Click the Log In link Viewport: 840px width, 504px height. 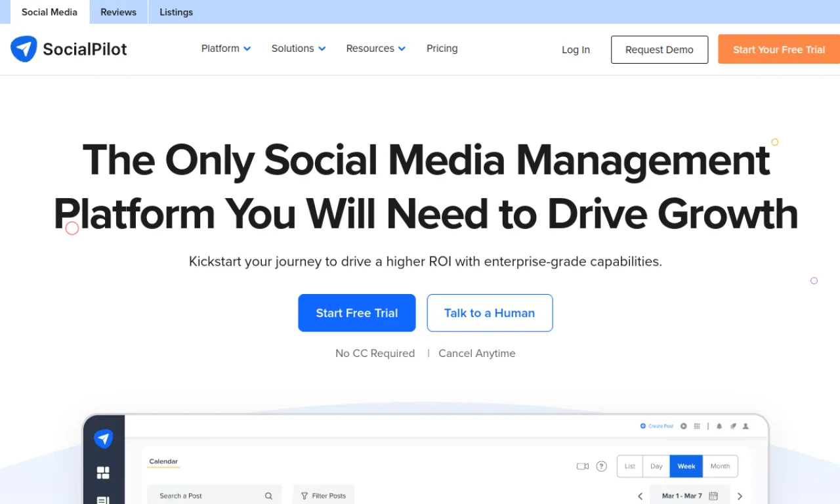point(576,50)
